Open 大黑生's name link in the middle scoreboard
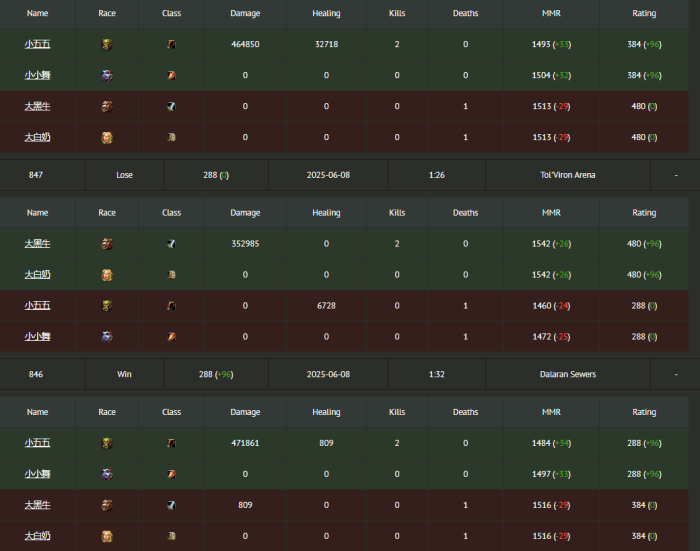The width and height of the screenshot is (700, 551). click(x=37, y=243)
